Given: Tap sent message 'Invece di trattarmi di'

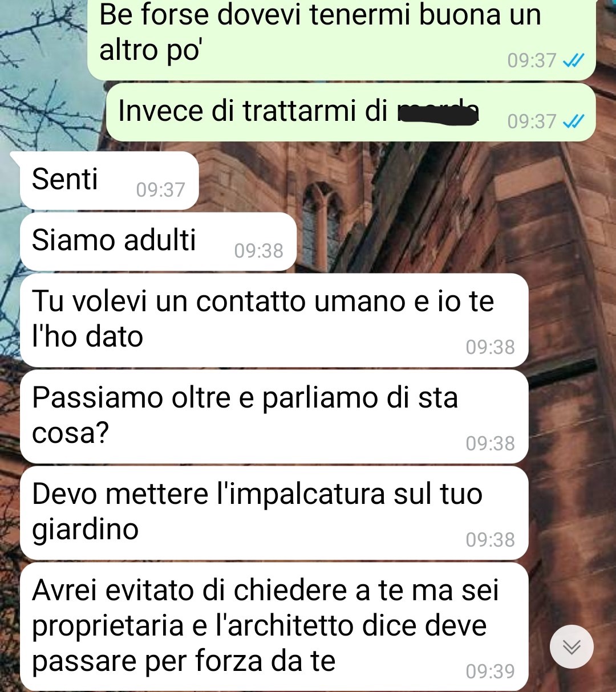Looking at the screenshot, I should point(351,112).
